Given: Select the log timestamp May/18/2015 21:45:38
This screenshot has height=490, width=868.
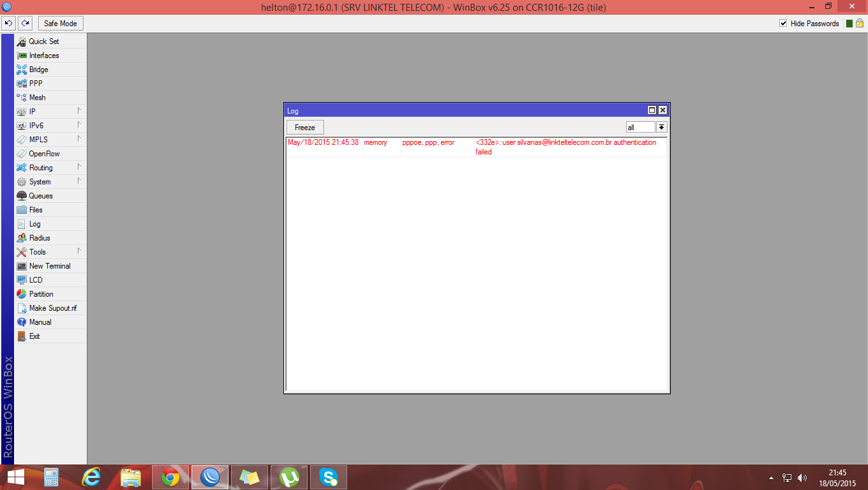Looking at the screenshot, I should 323,142.
